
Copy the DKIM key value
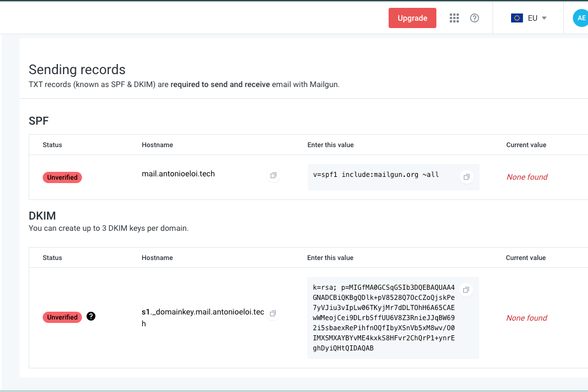click(465, 290)
